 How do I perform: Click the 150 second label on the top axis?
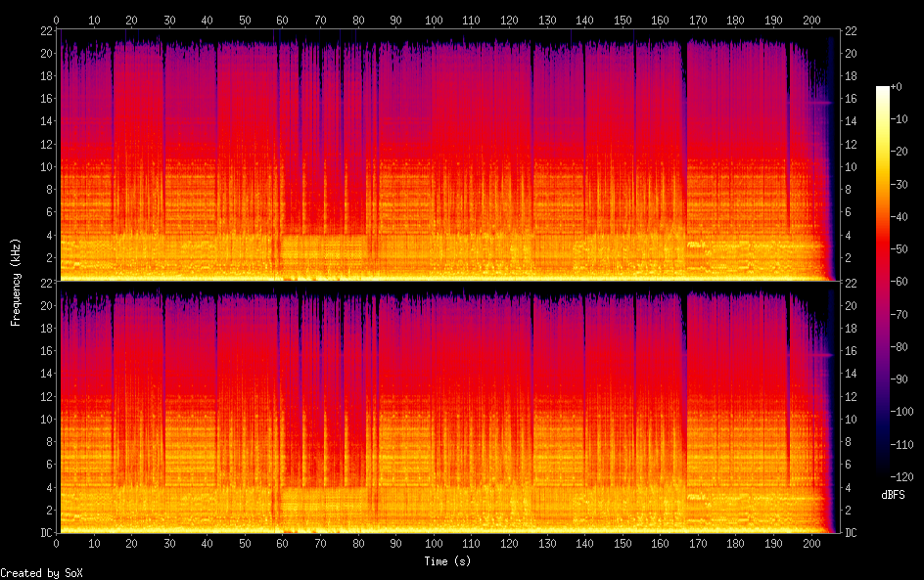pyautogui.click(x=623, y=19)
